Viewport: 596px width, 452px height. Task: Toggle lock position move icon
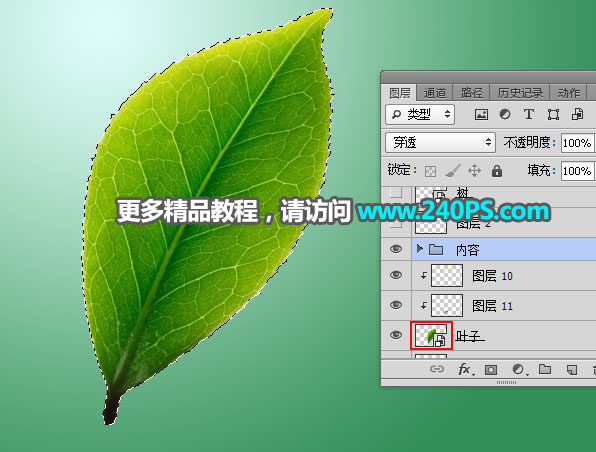(x=474, y=171)
